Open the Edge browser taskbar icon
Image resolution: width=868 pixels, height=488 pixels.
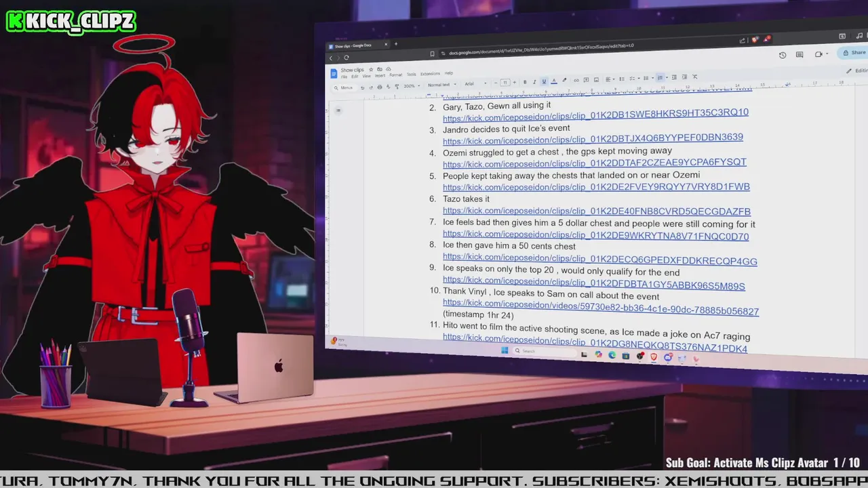[x=612, y=355]
